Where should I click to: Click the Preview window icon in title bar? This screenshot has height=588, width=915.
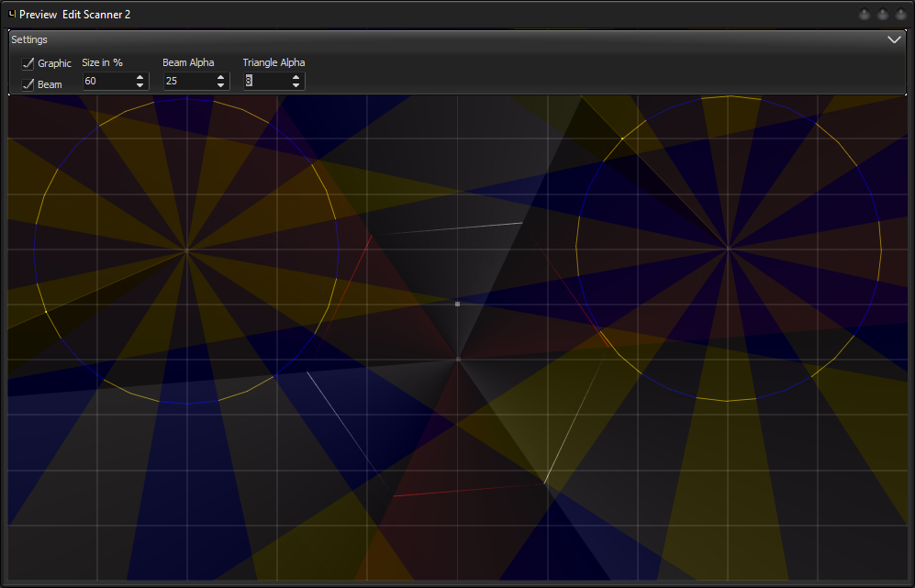coord(12,15)
